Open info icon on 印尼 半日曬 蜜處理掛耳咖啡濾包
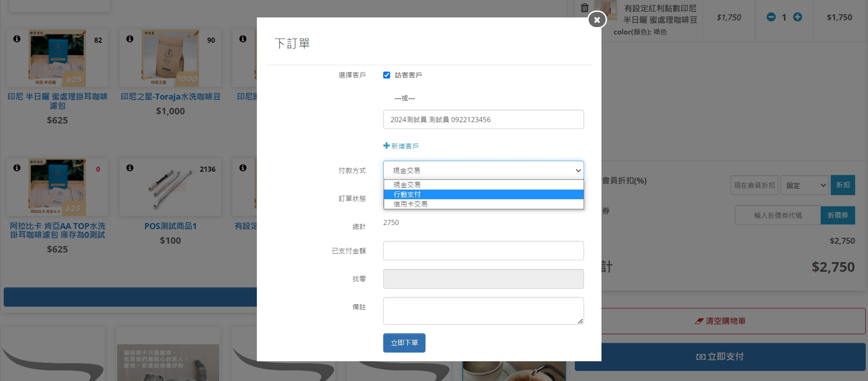868x381 pixels. coord(17,39)
